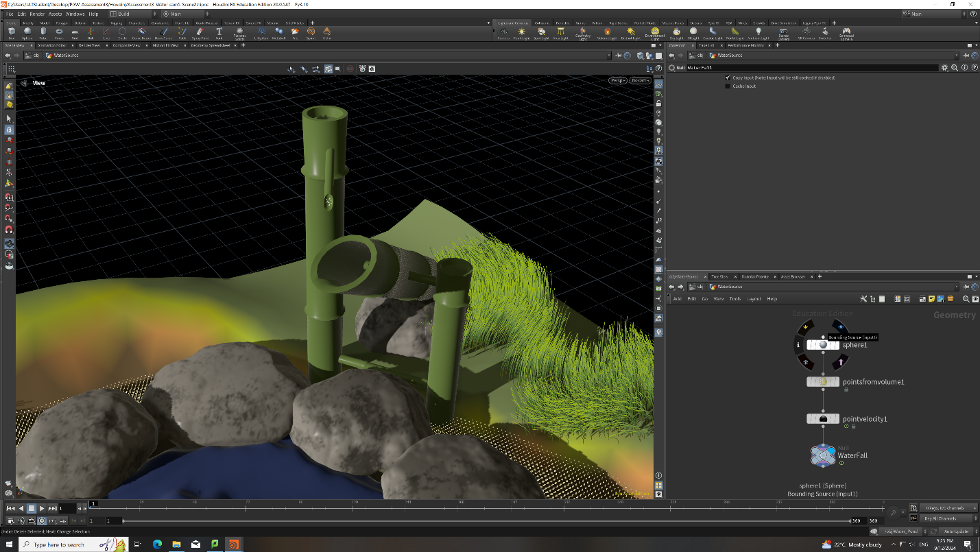Open the Render menu
This screenshot has width=980, height=552.
[x=36, y=14]
